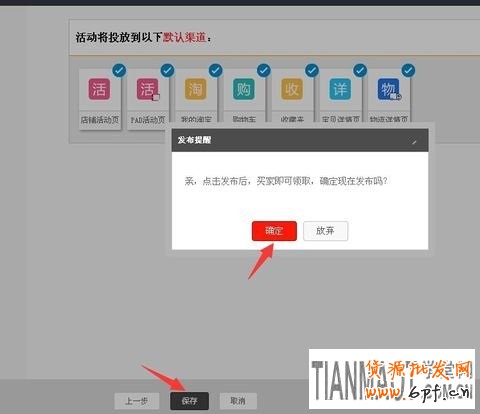Select the 购物车 channel icon

(x=244, y=89)
